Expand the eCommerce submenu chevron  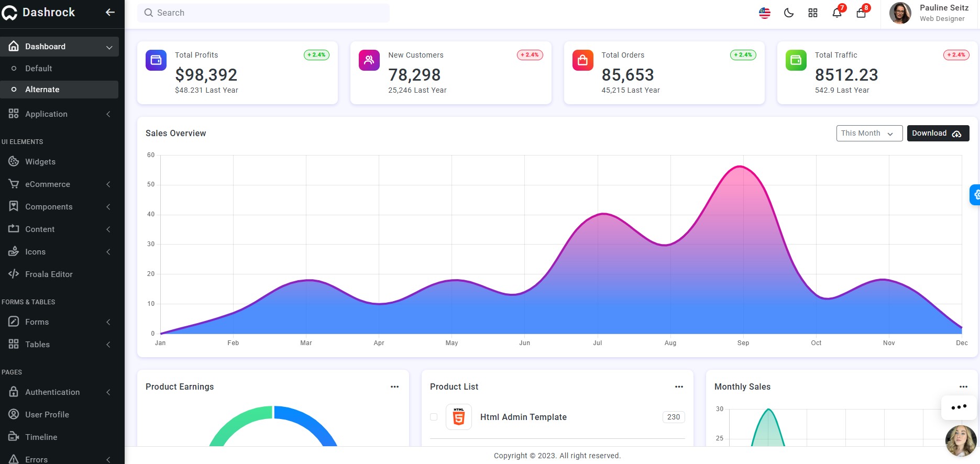[x=108, y=184]
